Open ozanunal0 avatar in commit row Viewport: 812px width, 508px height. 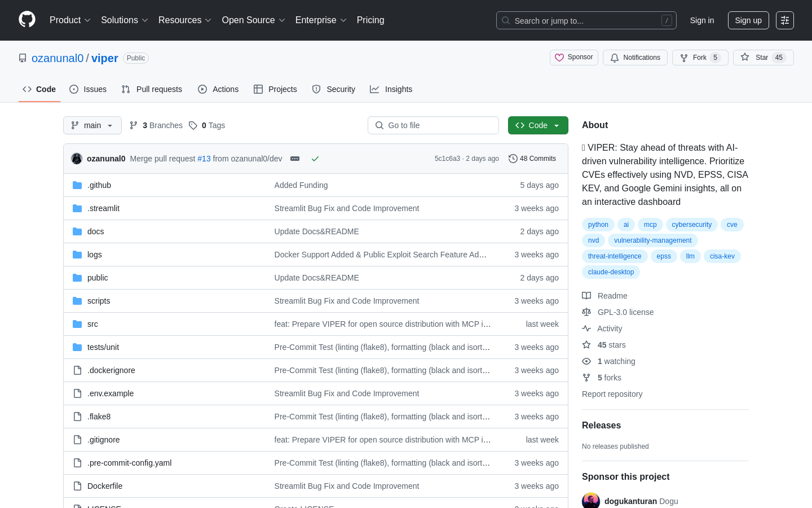77,159
